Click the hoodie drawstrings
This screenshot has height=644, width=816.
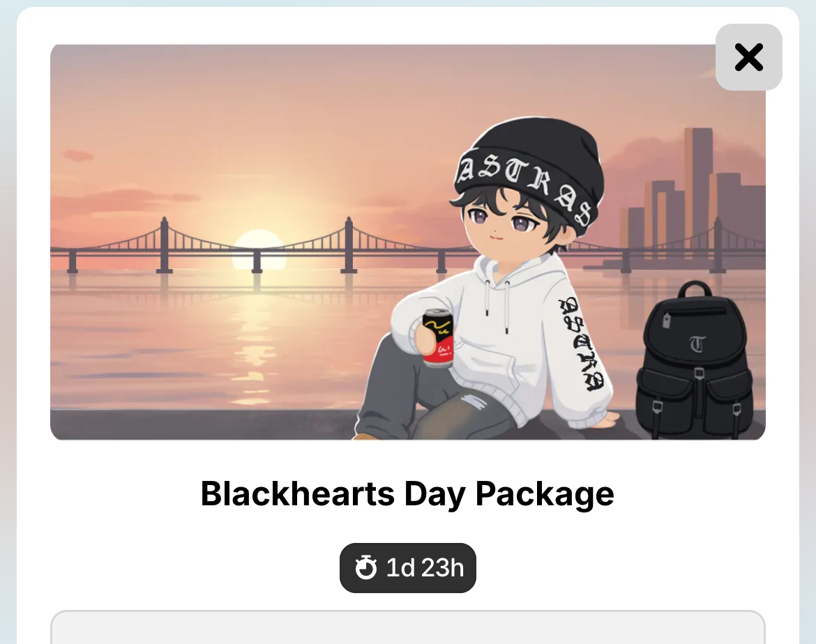(497, 305)
